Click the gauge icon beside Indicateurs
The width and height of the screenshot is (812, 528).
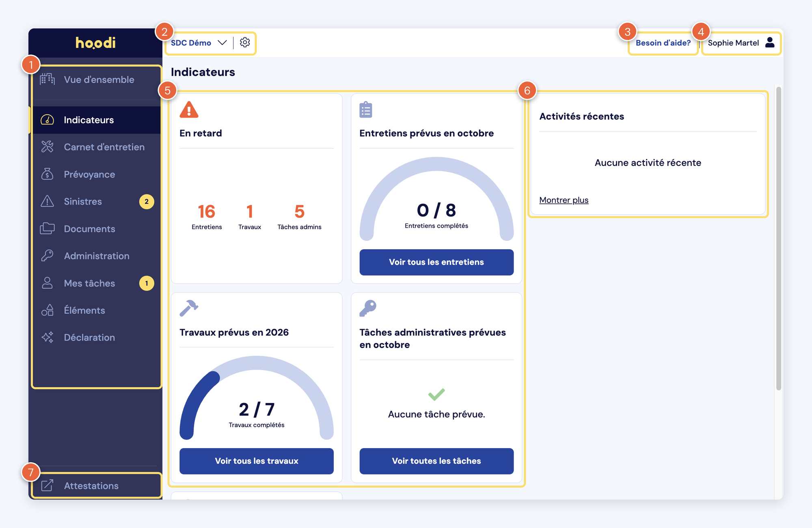48,120
